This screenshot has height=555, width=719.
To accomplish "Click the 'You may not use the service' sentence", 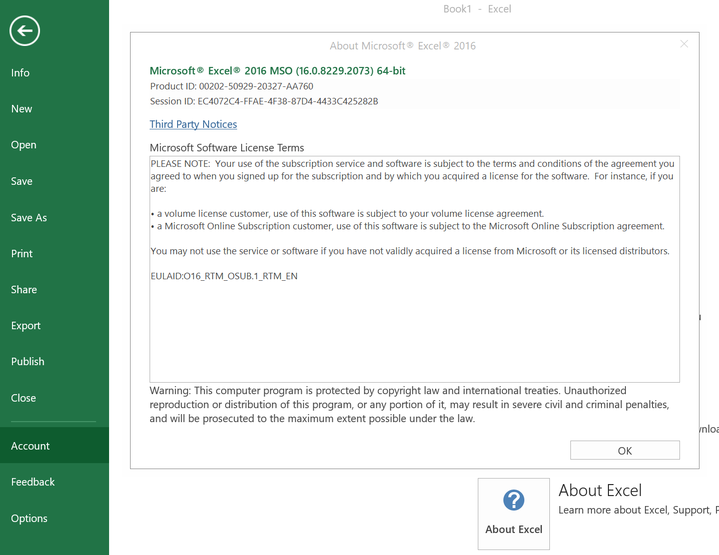I will click(x=410, y=251).
